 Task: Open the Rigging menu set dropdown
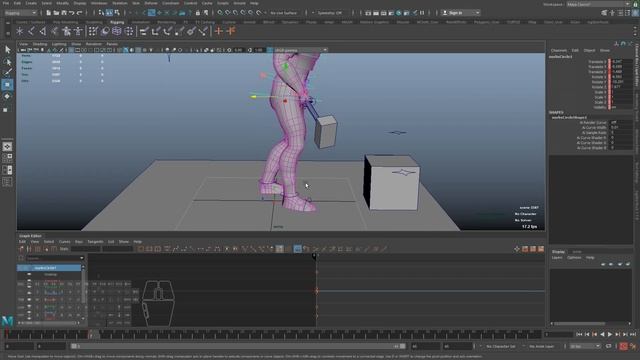[x=20, y=13]
